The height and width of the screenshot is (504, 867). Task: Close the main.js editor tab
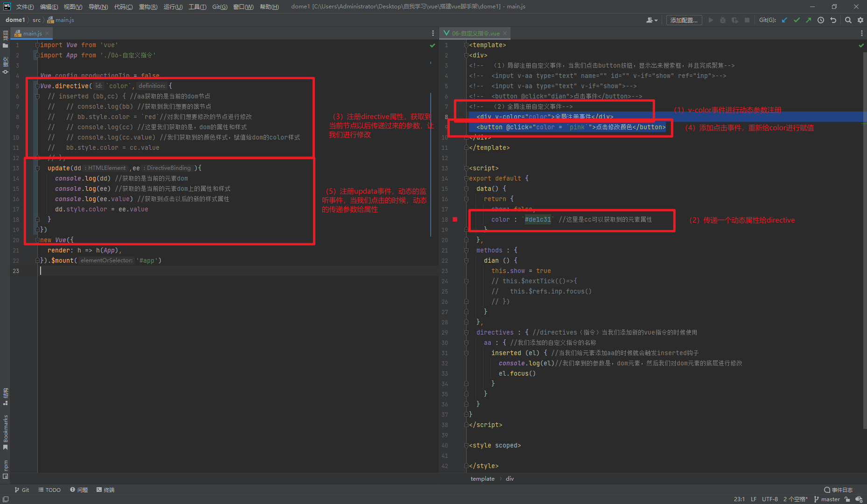(47, 33)
